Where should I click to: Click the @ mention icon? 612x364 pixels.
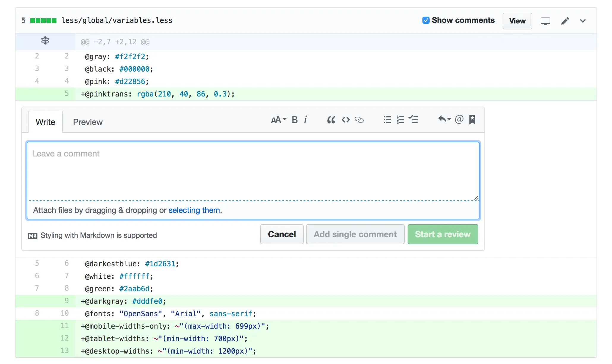pyautogui.click(x=459, y=119)
